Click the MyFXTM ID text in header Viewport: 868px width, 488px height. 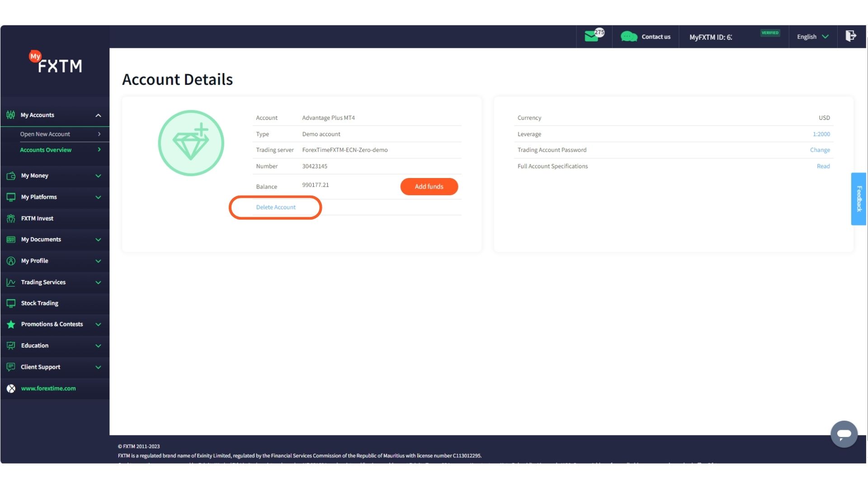pos(711,37)
